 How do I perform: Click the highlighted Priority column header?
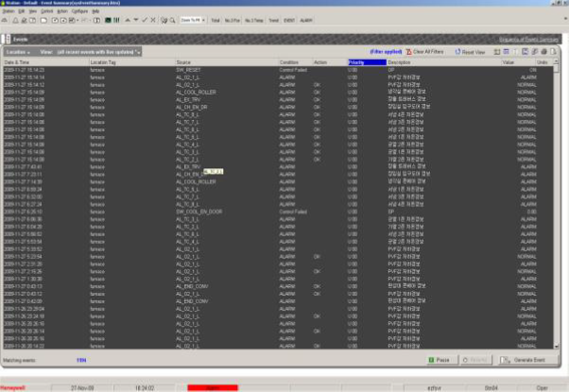click(x=368, y=62)
